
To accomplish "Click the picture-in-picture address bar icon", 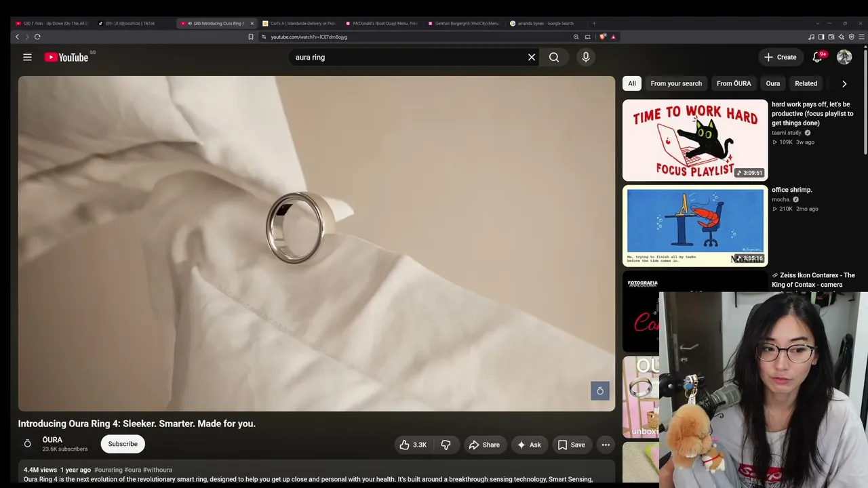I will (x=587, y=37).
